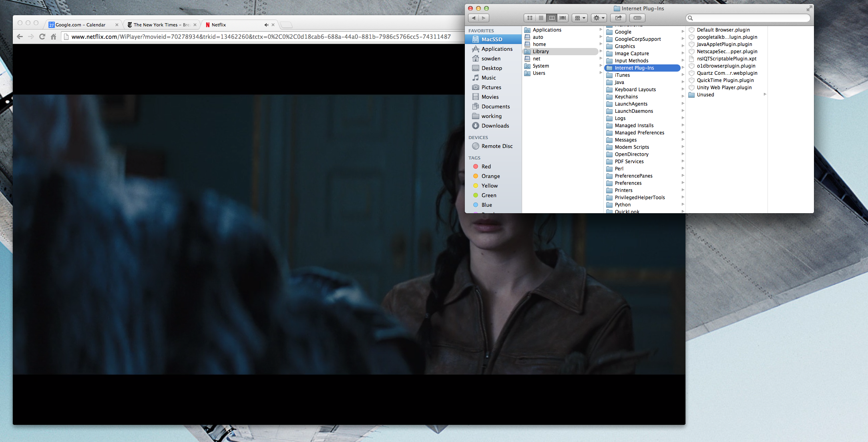Expand the Preferences folder arrow

click(x=683, y=183)
